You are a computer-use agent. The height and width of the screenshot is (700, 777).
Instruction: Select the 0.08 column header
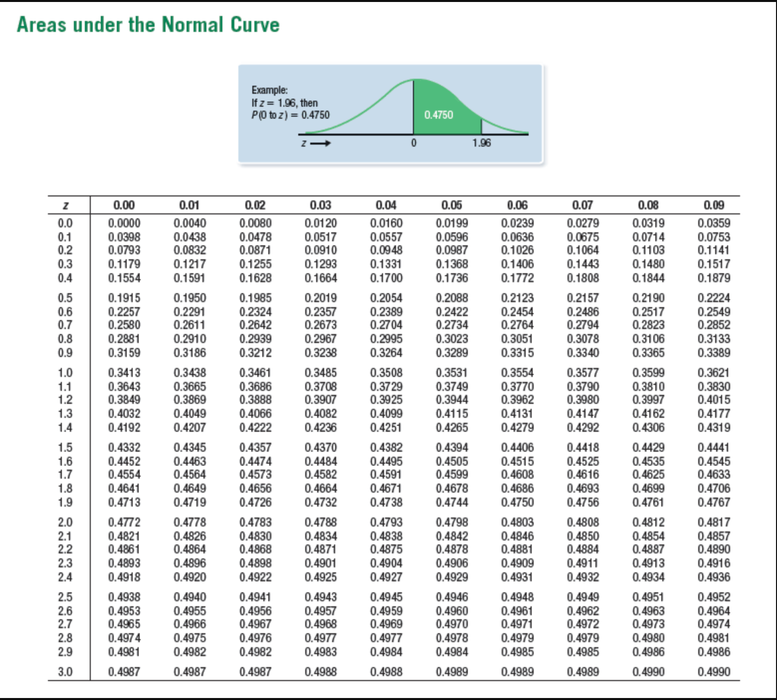[x=648, y=205]
